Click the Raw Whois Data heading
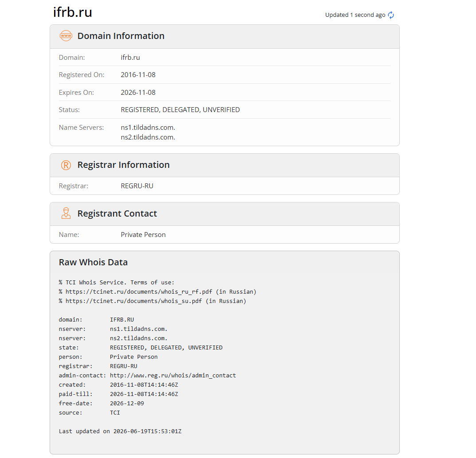 click(x=93, y=262)
